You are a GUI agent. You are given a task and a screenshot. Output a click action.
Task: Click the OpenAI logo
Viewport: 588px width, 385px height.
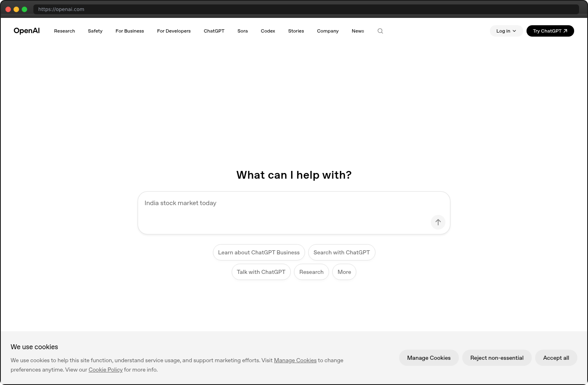[x=26, y=31]
